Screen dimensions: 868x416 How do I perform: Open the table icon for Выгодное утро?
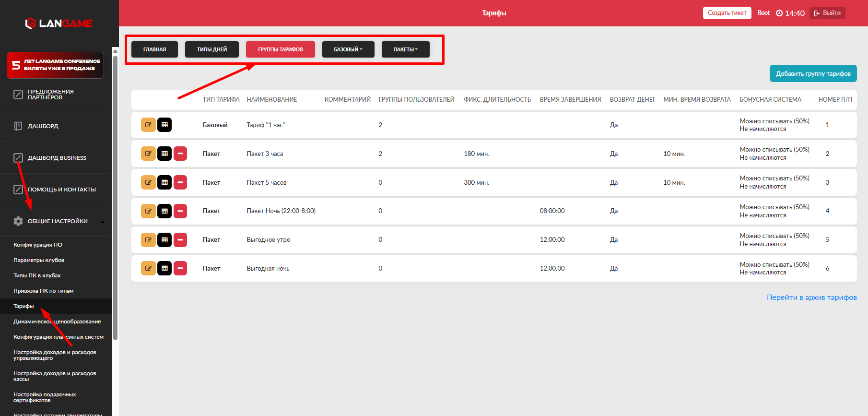(x=164, y=239)
